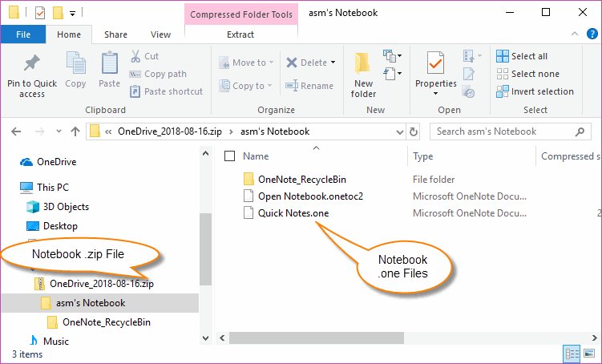This screenshot has width=602, height=364.
Task: Switch to the Home tab
Action: 69,34
